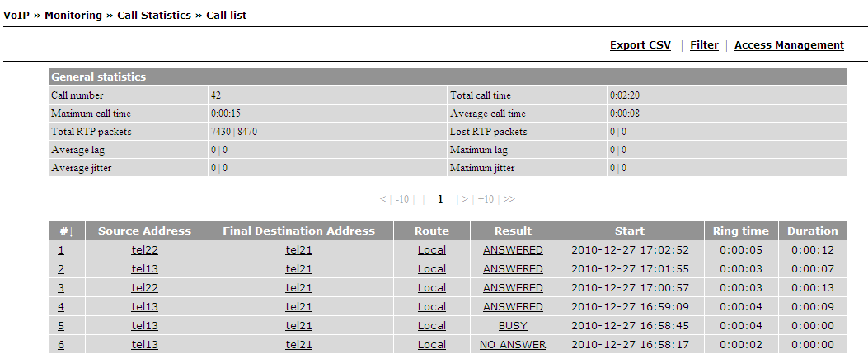Go to the next page arrow
Viewport: 868px width, 354px height.
click(x=465, y=199)
